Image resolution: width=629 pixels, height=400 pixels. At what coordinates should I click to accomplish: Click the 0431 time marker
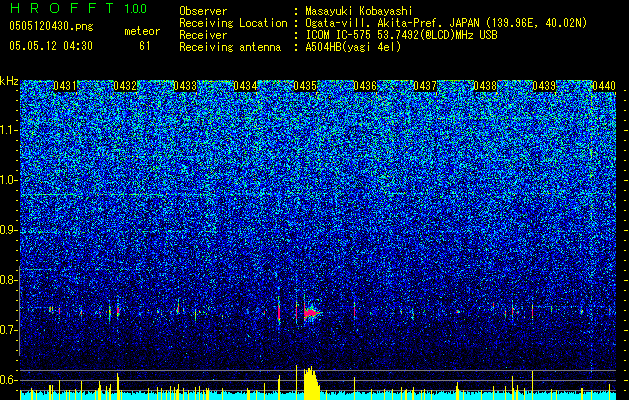pyautogui.click(x=65, y=86)
